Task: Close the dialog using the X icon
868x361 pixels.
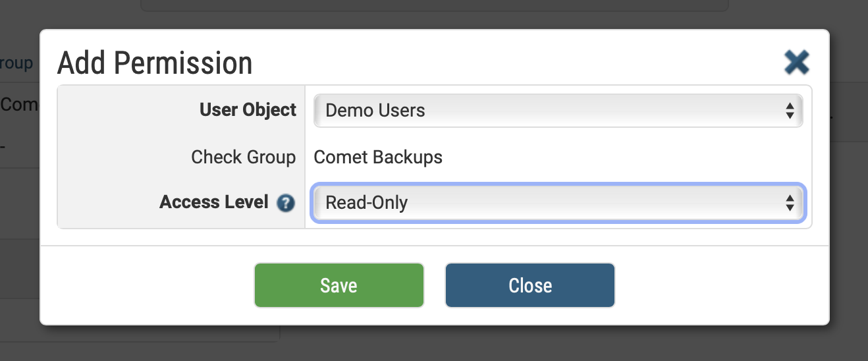Action: (796, 63)
